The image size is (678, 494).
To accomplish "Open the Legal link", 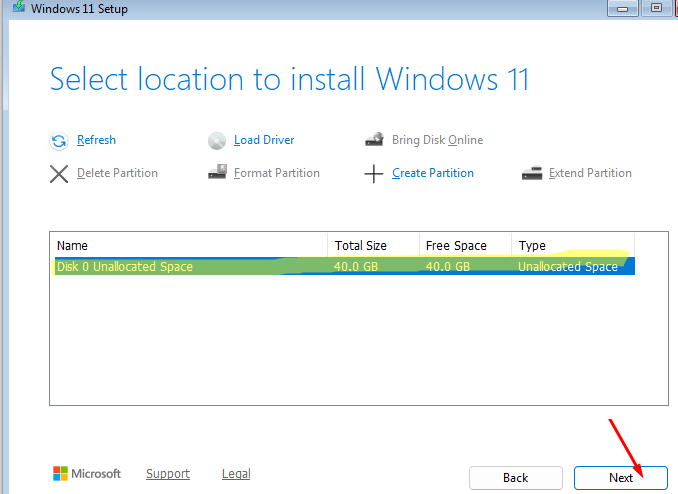I will [236, 474].
